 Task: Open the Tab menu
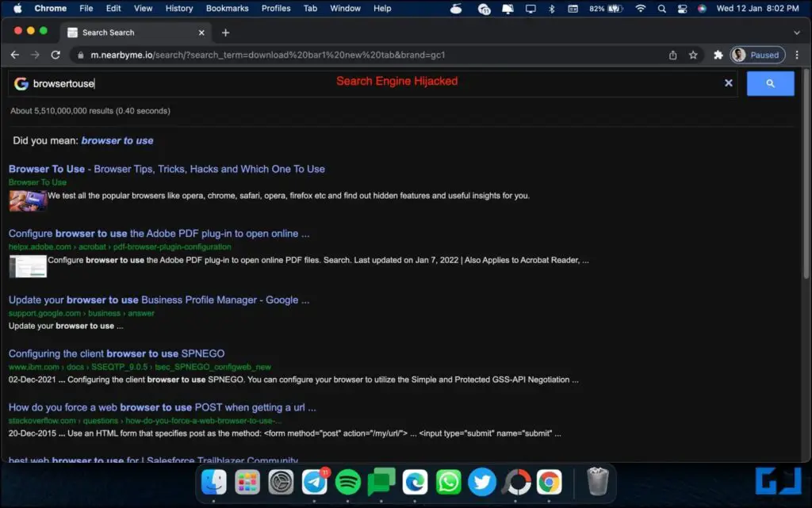point(310,8)
